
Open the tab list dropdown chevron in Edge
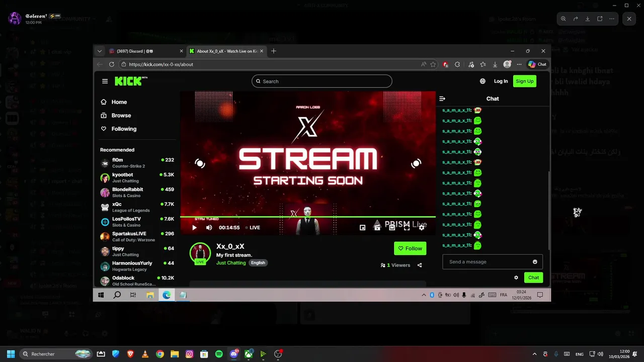(x=100, y=51)
